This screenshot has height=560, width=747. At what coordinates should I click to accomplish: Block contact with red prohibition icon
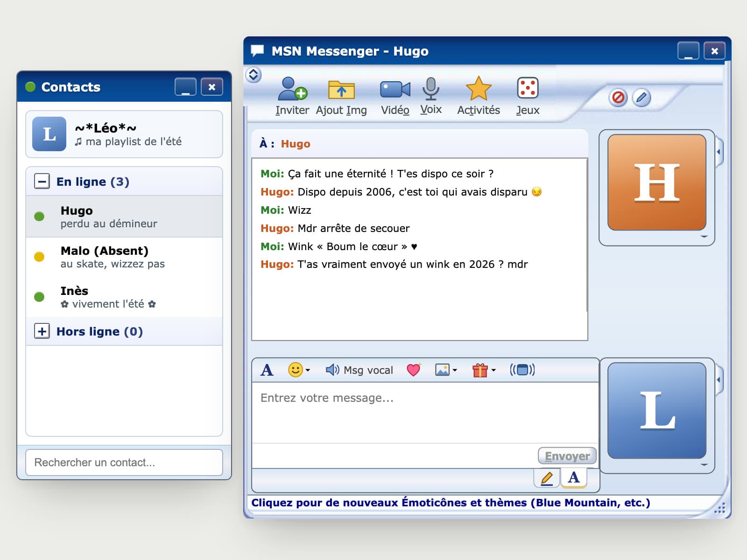click(618, 98)
